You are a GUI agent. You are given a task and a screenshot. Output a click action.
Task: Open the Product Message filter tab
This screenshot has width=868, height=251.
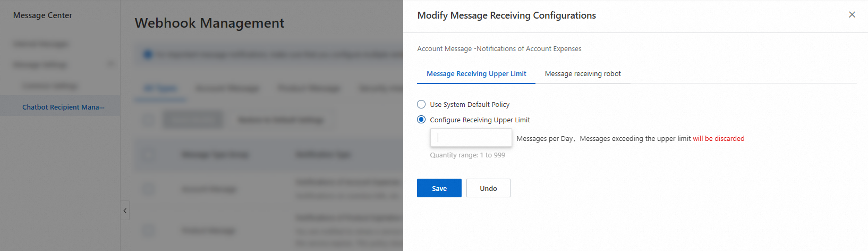[x=309, y=88]
